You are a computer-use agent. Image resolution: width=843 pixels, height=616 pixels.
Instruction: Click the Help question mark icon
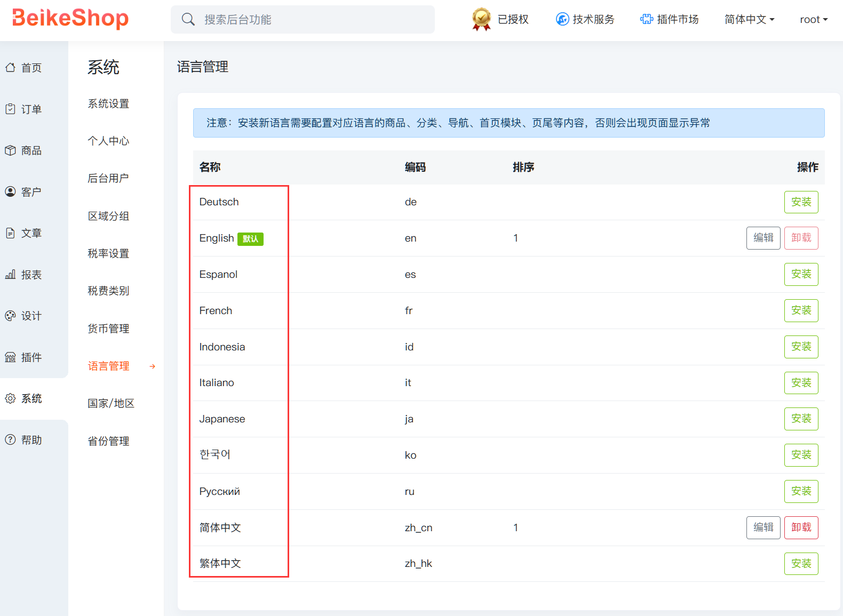click(10, 440)
